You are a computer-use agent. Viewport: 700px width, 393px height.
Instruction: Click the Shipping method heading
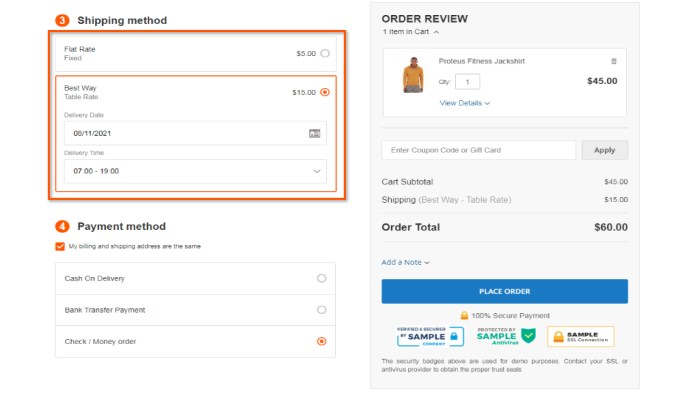(122, 21)
